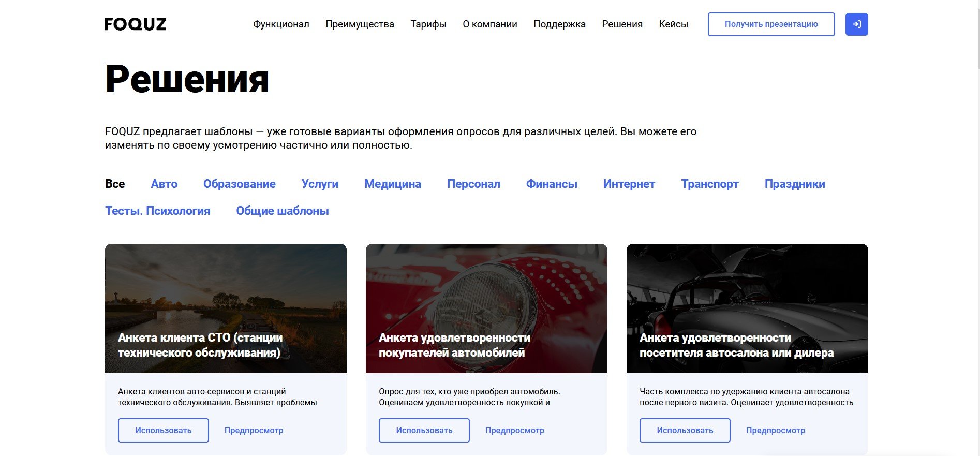Image resolution: width=980 pixels, height=456 pixels.
Task: Select the Финансы category filter
Action: click(x=552, y=184)
